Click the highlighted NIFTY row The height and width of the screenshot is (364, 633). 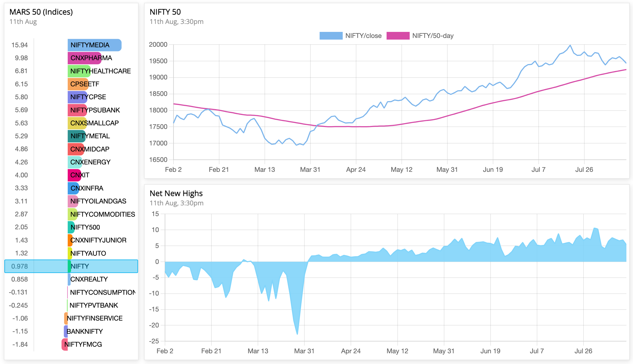[71, 266]
